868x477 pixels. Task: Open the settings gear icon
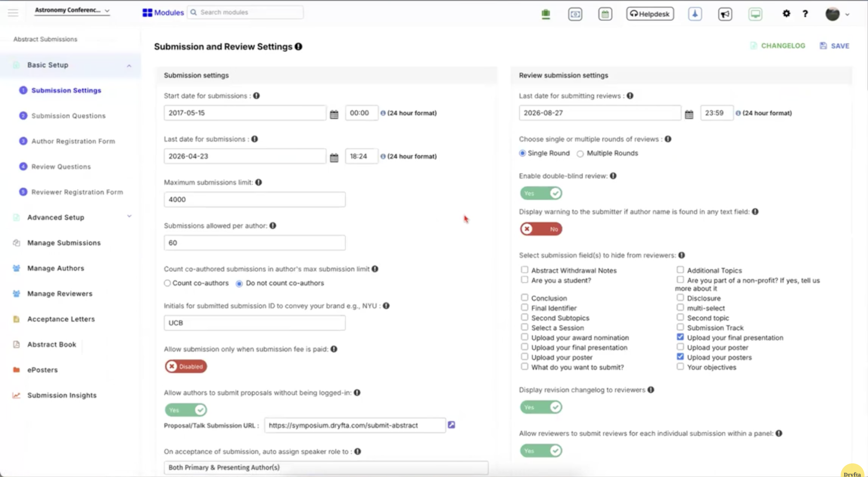[x=786, y=14]
